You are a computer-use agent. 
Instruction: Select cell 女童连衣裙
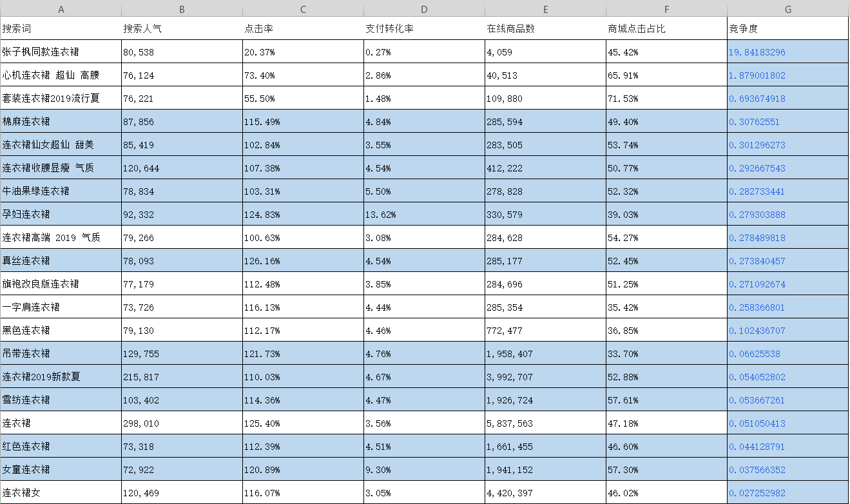pyautogui.click(x=61, y=469)
